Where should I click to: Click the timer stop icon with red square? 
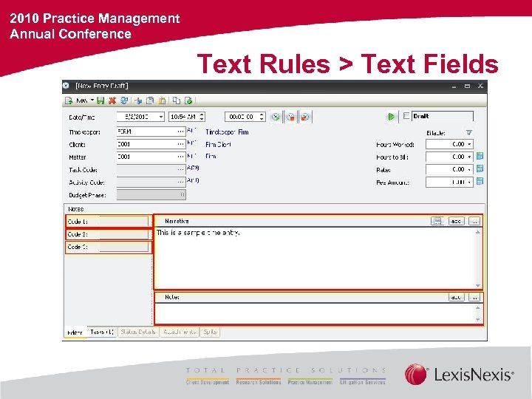[291, 117]
